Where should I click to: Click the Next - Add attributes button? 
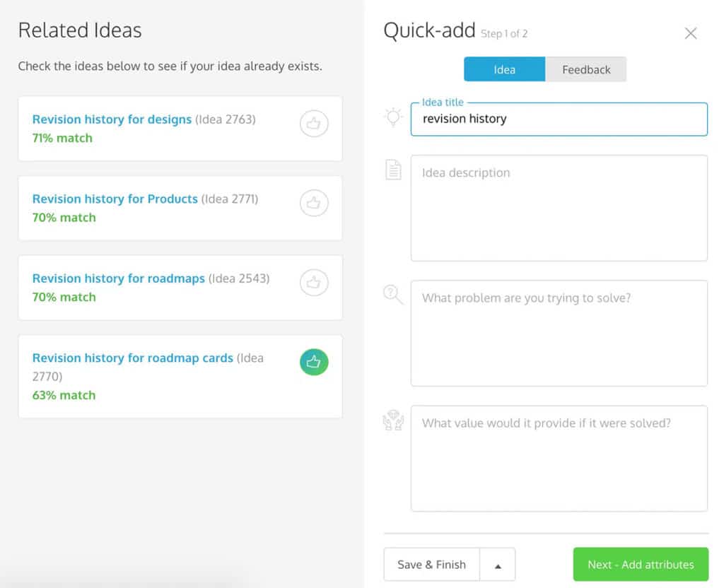pos(641,564)
